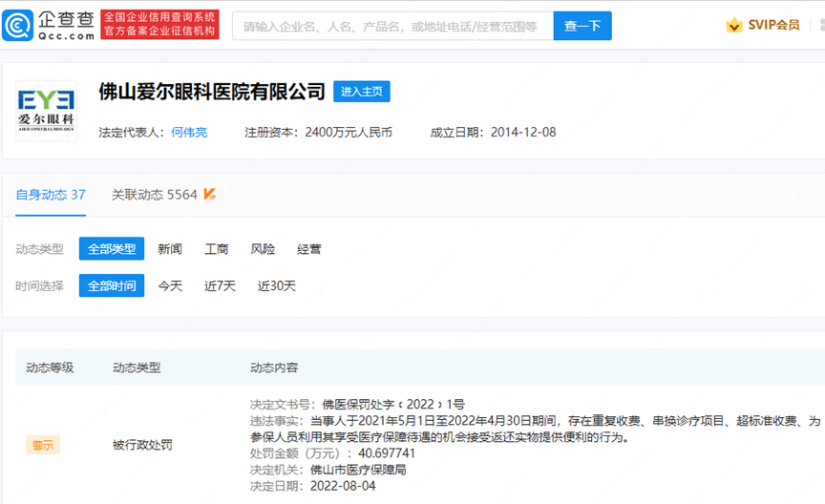The image size is (825, 504).
Task: Filter dynamics by 新闻
Action: click(x=170, y=249)
